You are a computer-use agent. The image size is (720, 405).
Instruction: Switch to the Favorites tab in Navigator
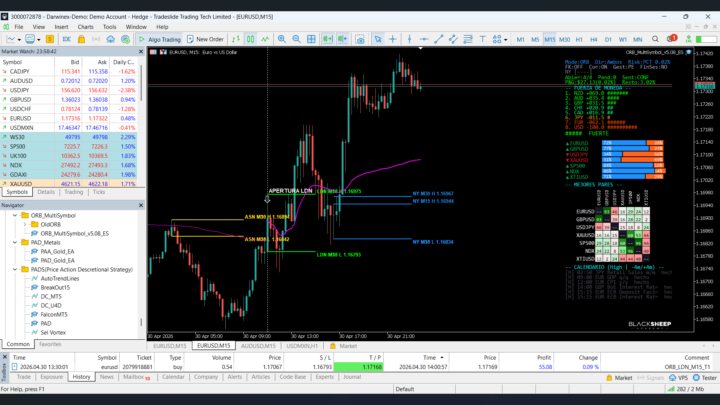[x=50, y=344]
